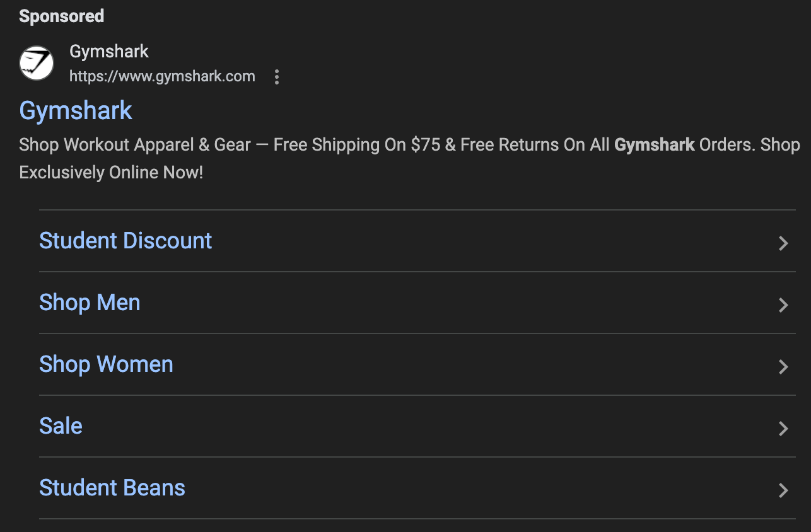Visit the Sale sitelink

pos(61,426)
